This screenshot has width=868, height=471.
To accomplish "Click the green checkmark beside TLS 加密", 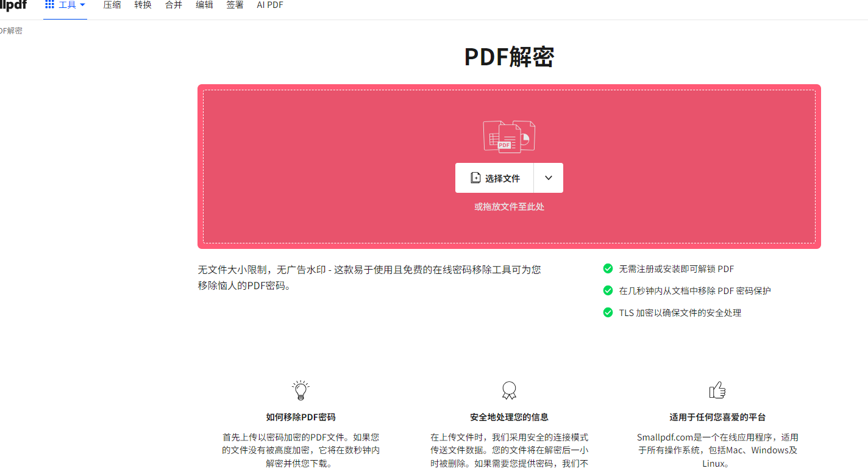I will point(608,312).
